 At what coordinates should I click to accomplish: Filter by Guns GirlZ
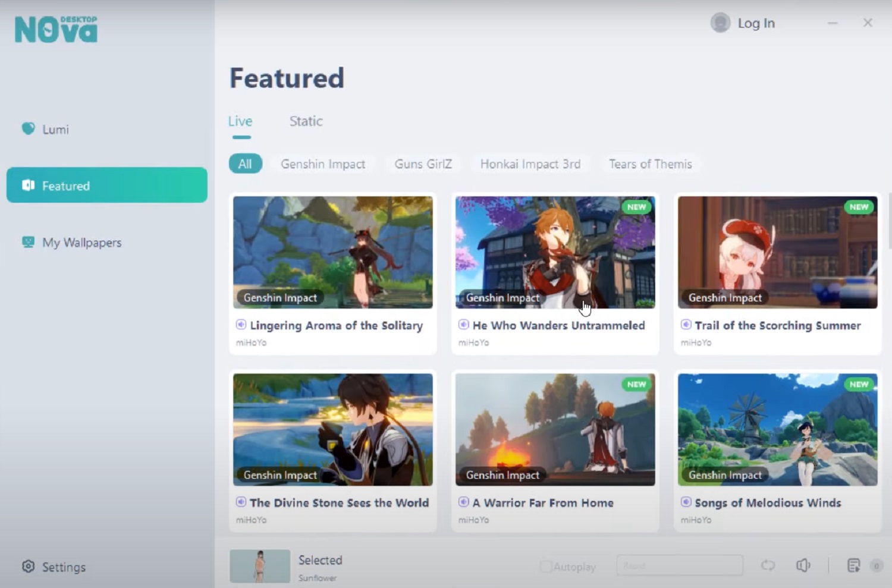pyautogui.click(x=423, y=164)
